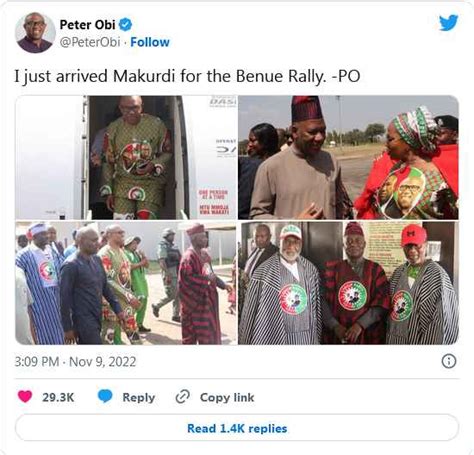Open Peter Obi's profile avatar
The image size is (474, 455).
35,33
